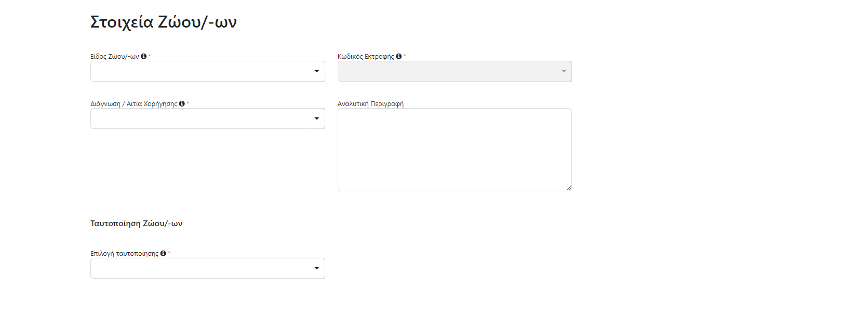This screenshot has height=314, width=868.
Task: Click info icon beside Είδος Ζώου/-ων label
Action: click(144, 57)
